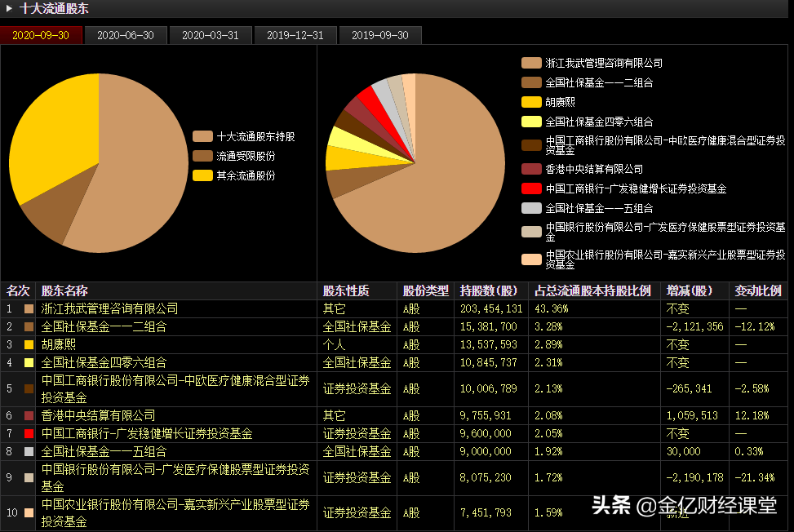794x532 pixels.
Task: Open 全国社保基金一一二组合 table row name
Action: [x=104, y=327]
